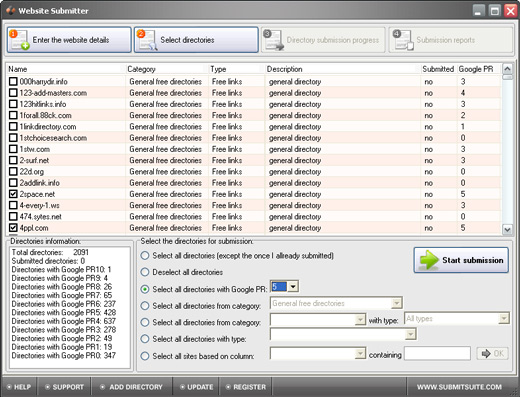The width and height of the screenshot is (520, 397).
Task: Select the 2-surf.net row name
Action: coord(34,160)
